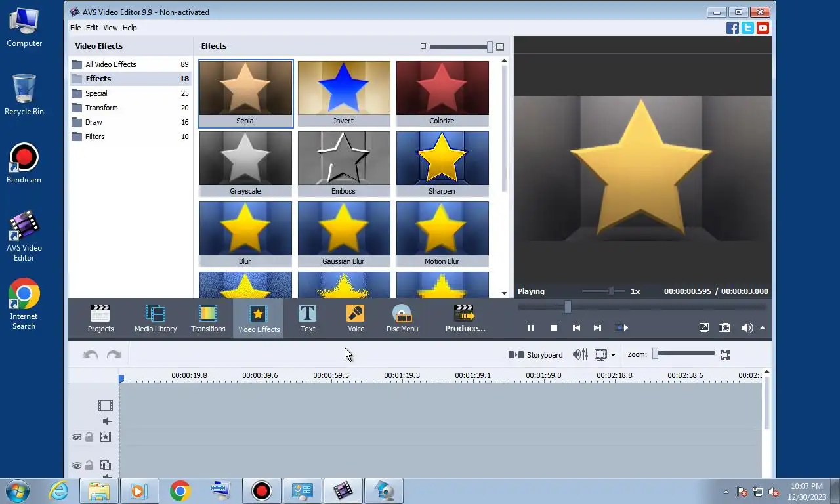Screen dimensions: 840x504
Task: Fit timeline zoom to window
Action: point(725,354)
